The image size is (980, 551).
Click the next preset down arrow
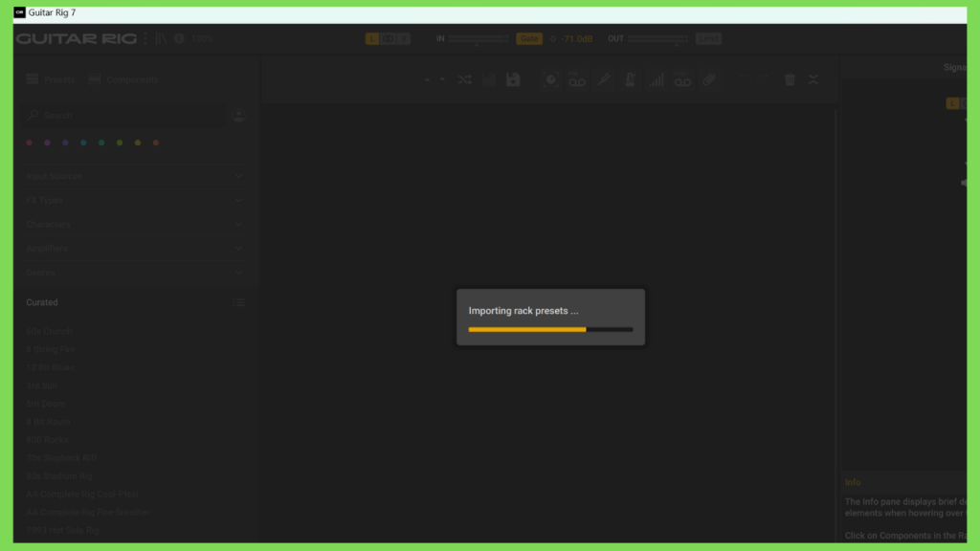tap(442, 80)
